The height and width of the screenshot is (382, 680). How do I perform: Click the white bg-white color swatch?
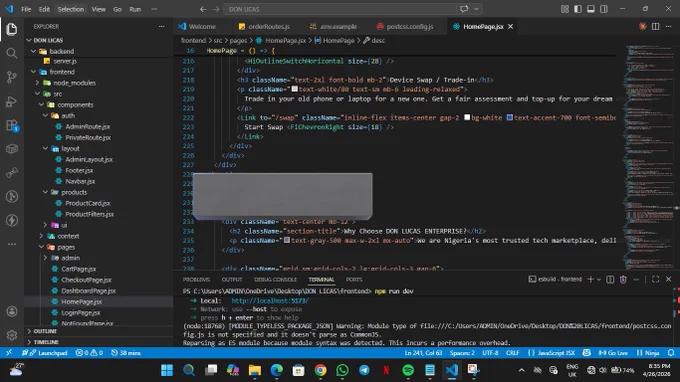(467, 117)
